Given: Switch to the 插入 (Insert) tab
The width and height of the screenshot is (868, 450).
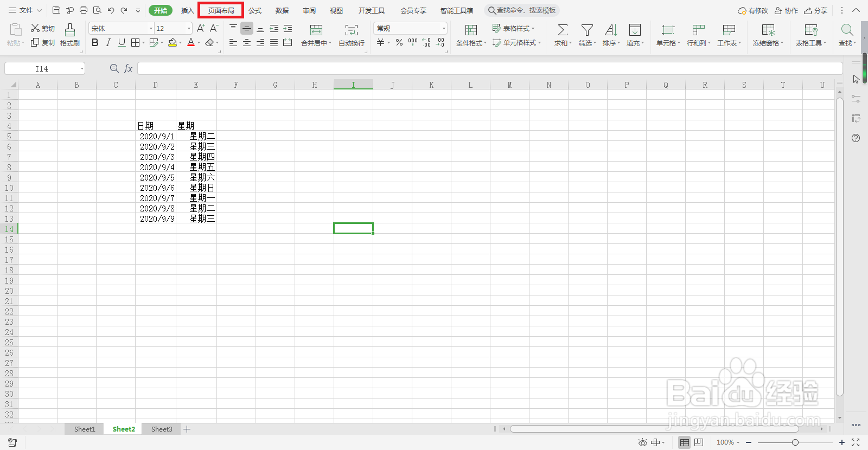Looking at the screenshot, I should click(187, 10).
